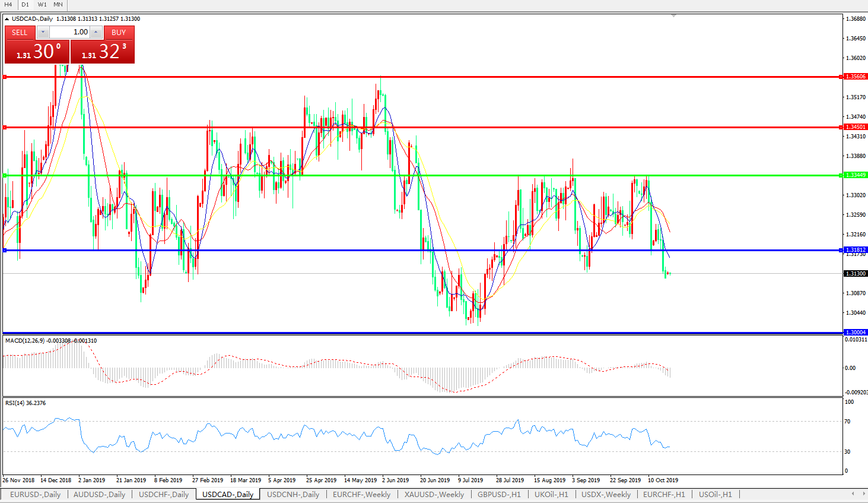
Task: Open the EURUSD-,Daily chart tab
Action: [x=35, y=494]
